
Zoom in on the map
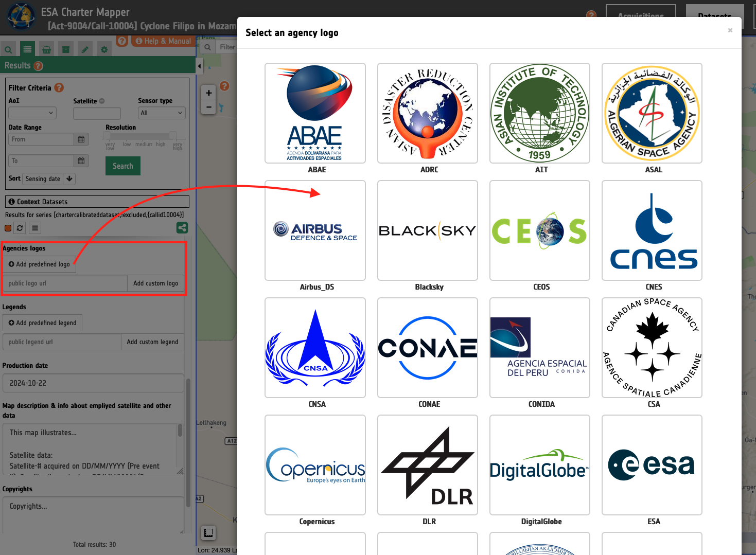[x=208, y=93]
